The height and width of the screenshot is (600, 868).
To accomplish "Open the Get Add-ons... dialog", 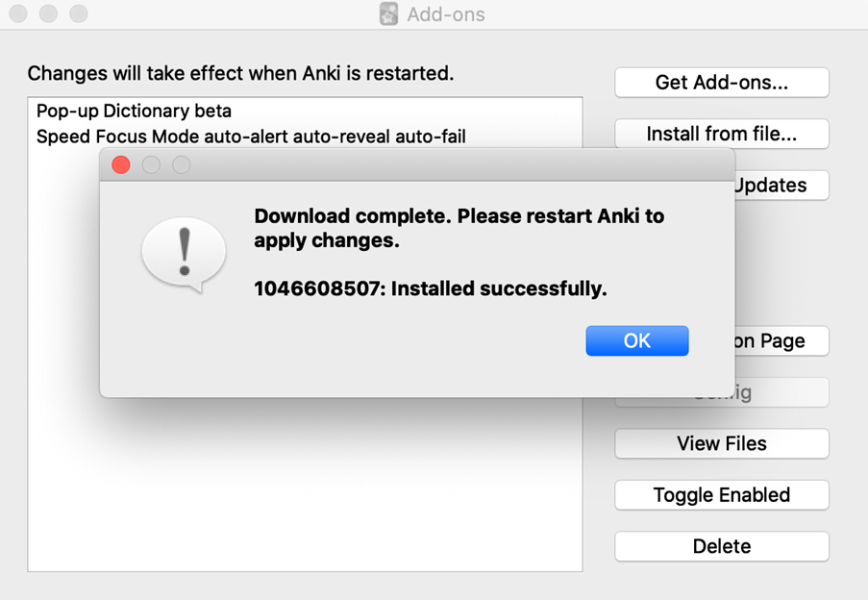I will pyautogui.click(x=722, y=83).
